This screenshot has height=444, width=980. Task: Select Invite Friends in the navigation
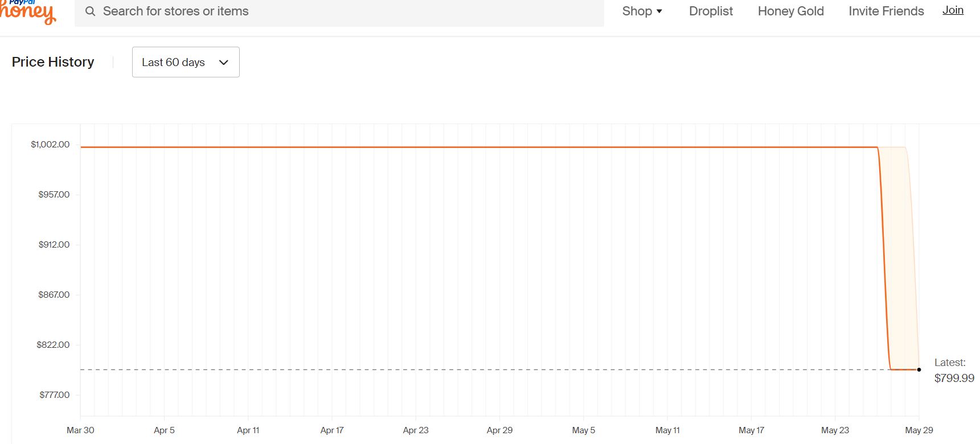tap(886, 11)
